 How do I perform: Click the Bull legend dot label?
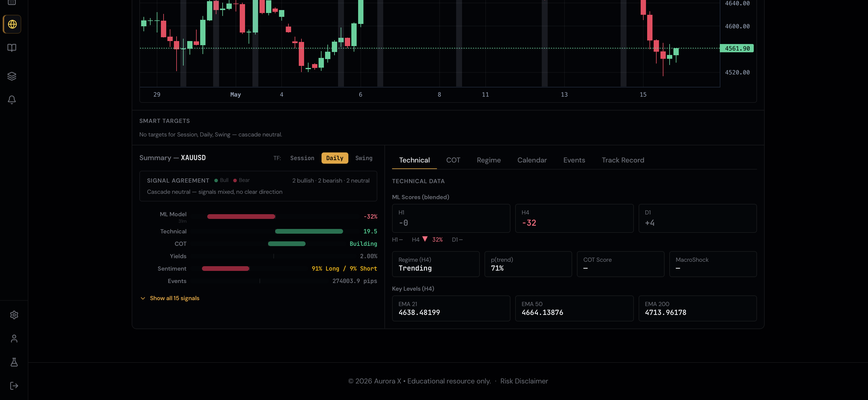(221, 181)
